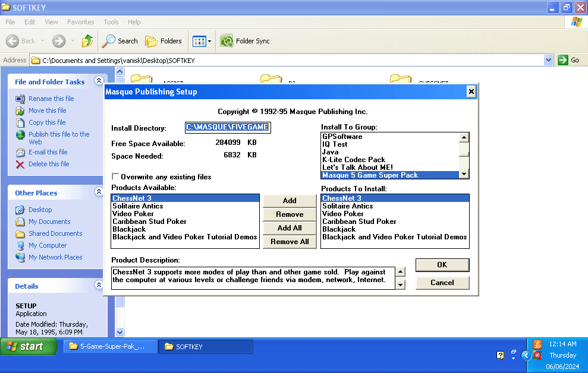Click the red Delete this file icon

pos(20,165)
